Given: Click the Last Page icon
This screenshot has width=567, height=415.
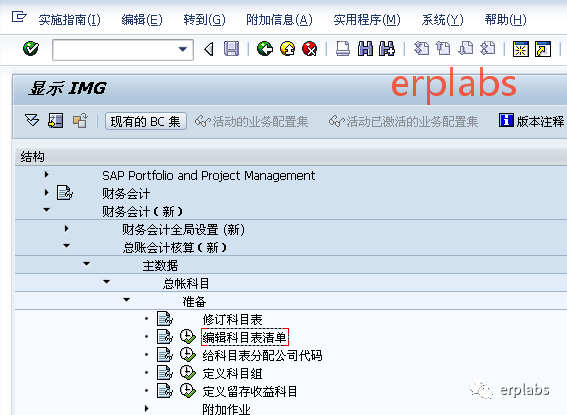Looking at the screenshot, I should (x=488, y=48).
